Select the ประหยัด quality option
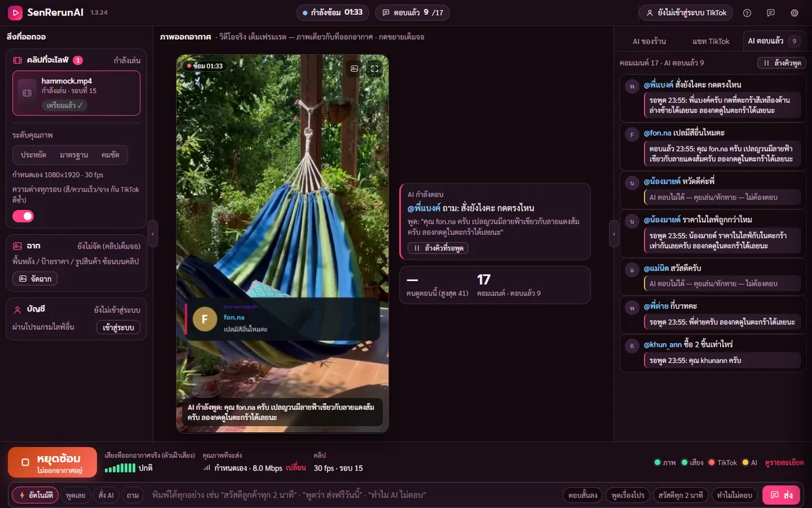Viewport: 812px width, 508px height. coord(34,155)
